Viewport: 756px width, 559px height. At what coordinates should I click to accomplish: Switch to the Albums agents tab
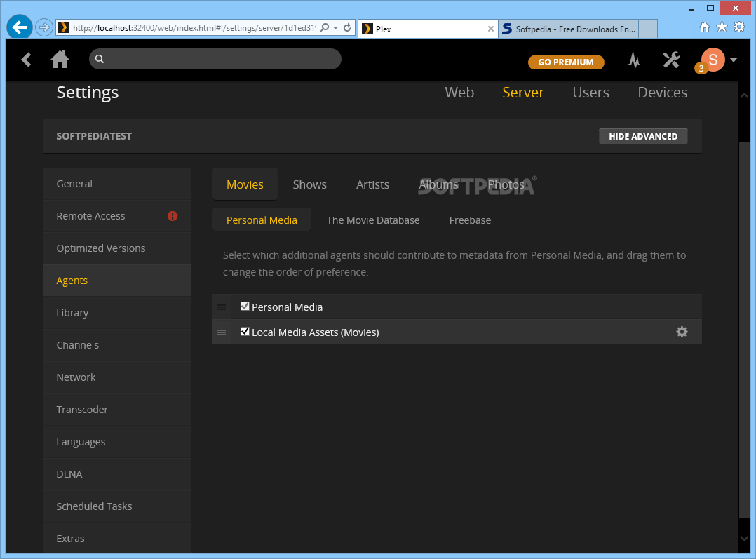(438, 184)
